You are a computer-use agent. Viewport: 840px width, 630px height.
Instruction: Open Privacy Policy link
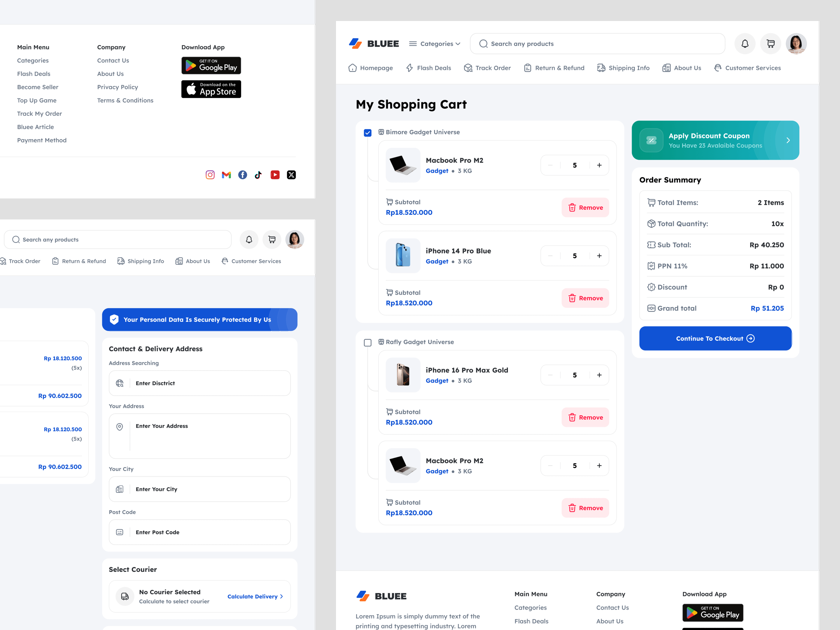[x=117, y=87]
